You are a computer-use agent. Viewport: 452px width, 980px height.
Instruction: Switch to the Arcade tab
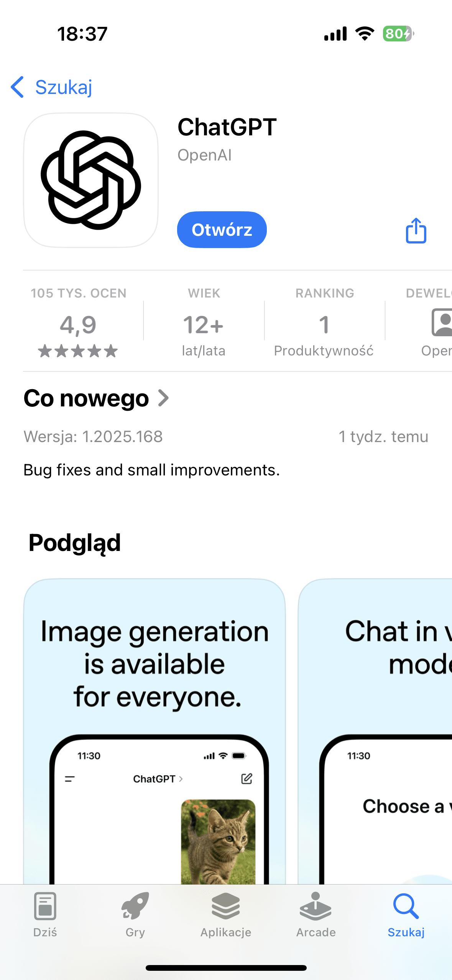pos(316,914)
